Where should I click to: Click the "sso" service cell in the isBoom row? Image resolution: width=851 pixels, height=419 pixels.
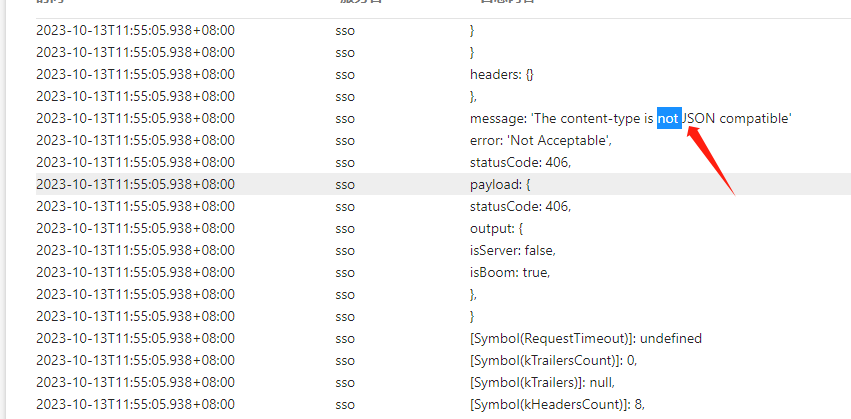click(x=345, y=273)
